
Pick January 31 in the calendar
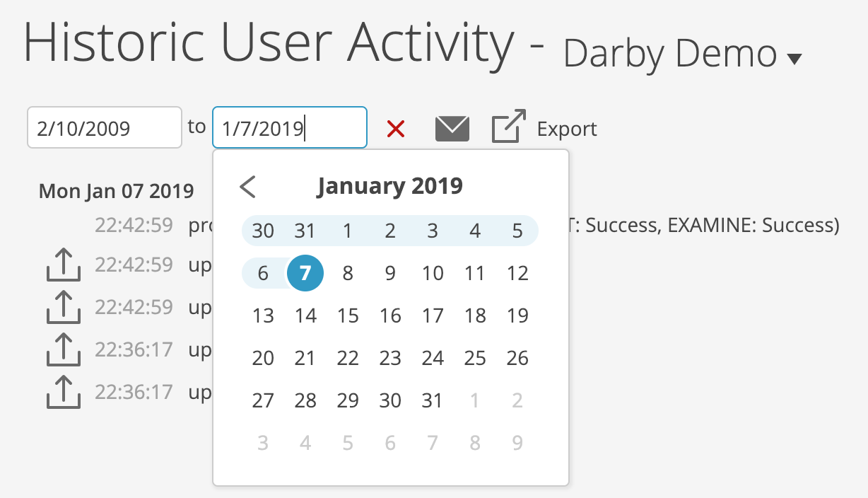(x=433, y=400)
